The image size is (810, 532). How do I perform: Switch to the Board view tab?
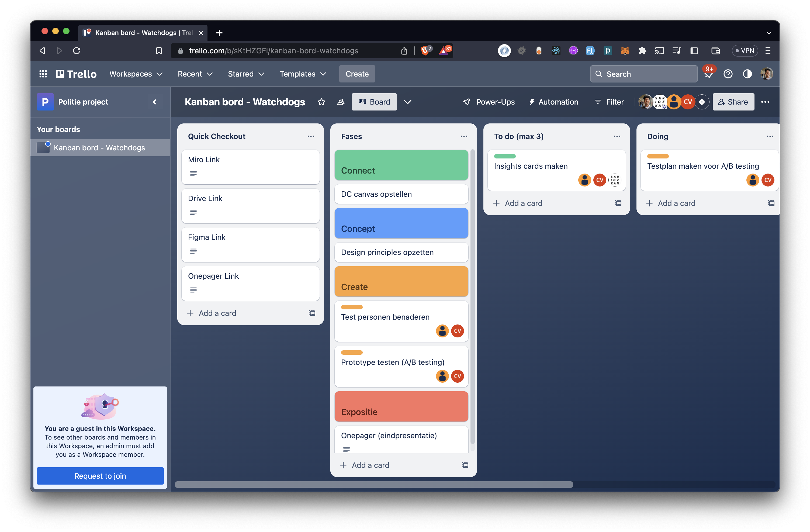pos(374,102)
